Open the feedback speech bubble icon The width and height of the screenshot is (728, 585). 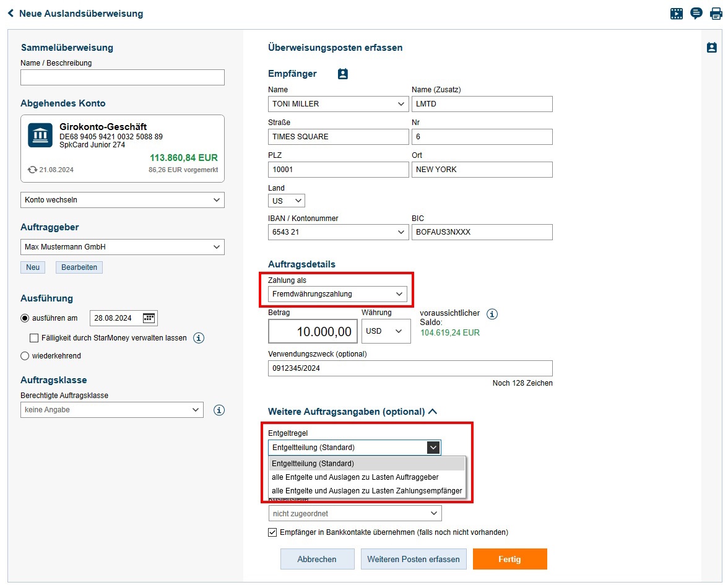pos(696,14)
